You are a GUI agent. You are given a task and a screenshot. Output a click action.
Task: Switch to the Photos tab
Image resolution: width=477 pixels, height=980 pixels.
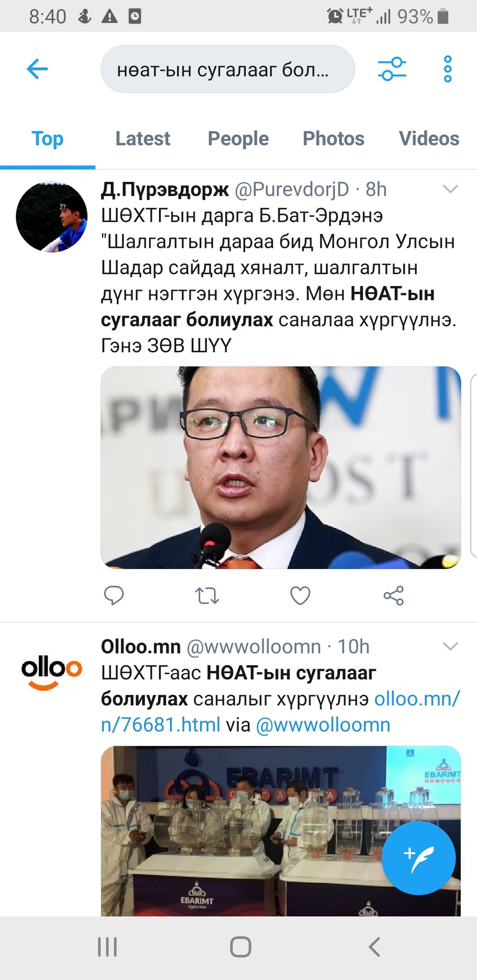[x=333, y=138]
